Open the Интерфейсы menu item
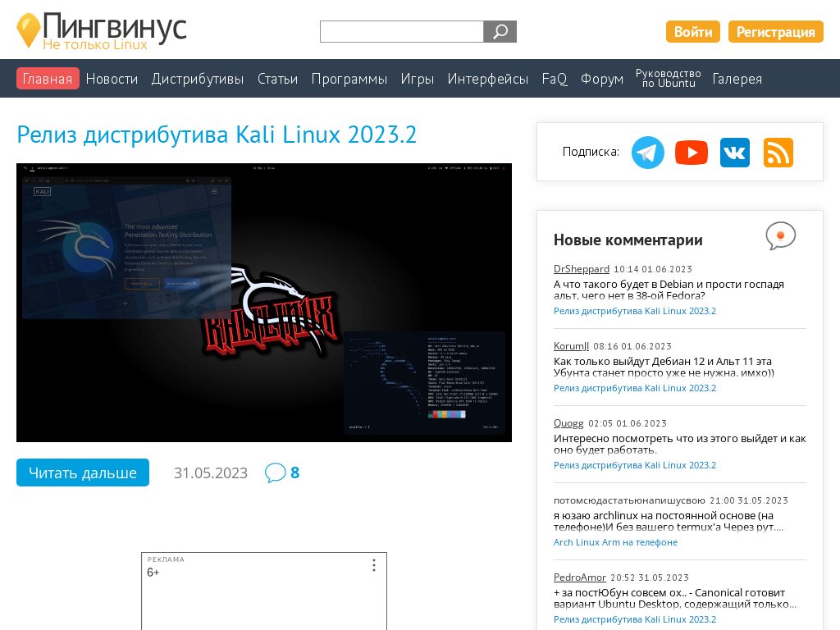840x630 pixels. pos(488,79)
